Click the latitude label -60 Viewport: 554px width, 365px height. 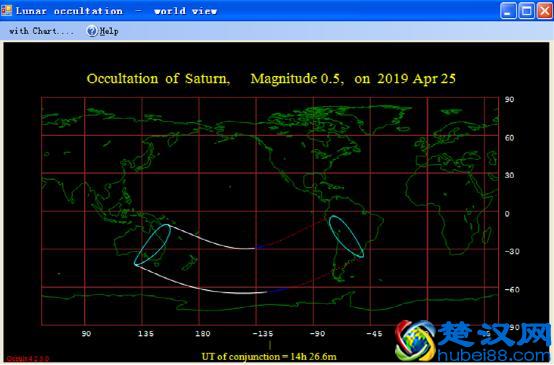tap(512, 290)
